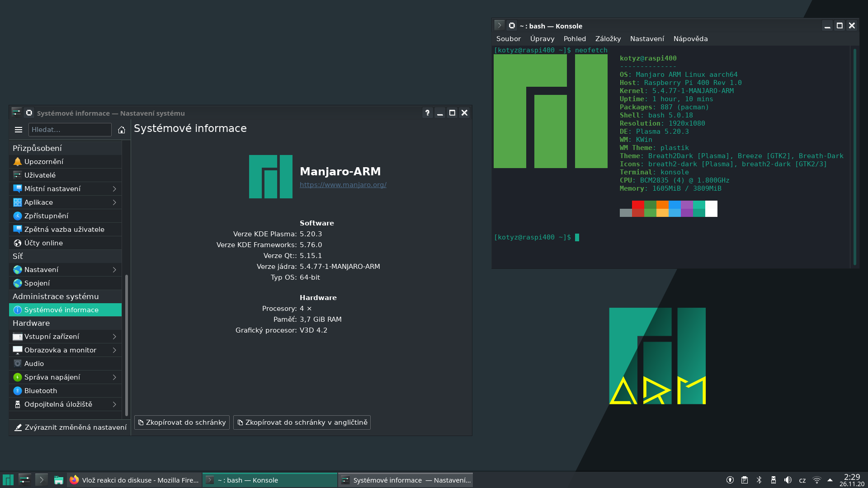Viewport: 868px width, 488px height.
Task: Click kernel version '5.4.77-1-MANJARO-ARM' value
Action: click(340, 267)
